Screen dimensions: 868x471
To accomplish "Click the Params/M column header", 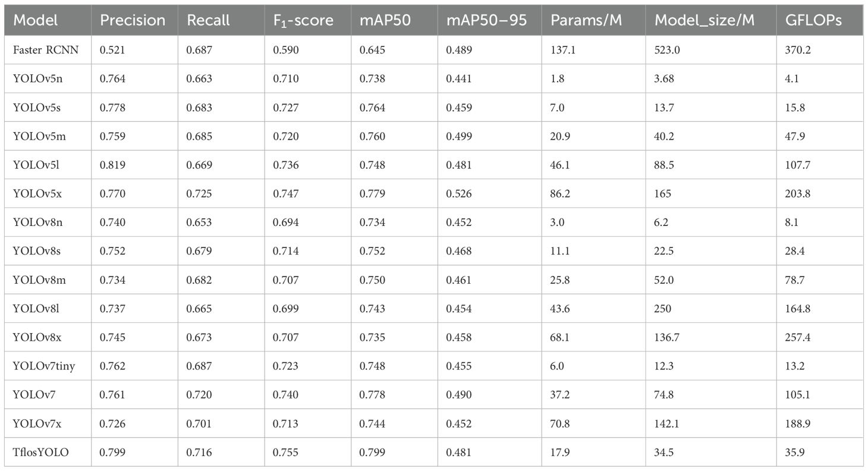I will click(x=586, y=20).
